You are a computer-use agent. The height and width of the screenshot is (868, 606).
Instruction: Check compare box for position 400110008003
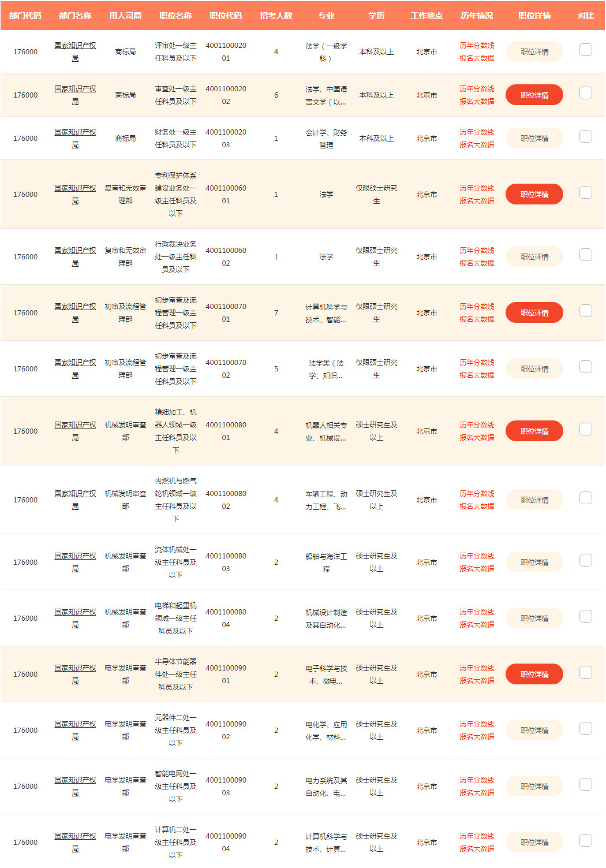point(585,560)
